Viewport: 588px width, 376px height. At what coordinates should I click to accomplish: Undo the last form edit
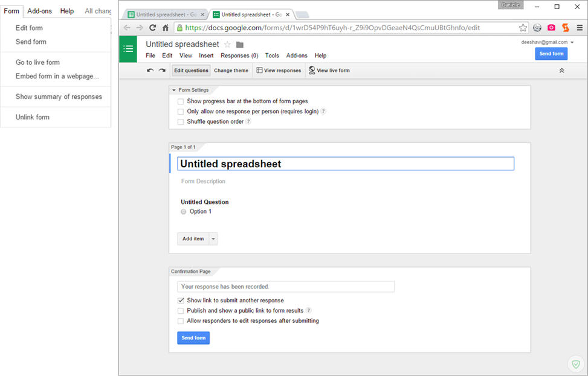(x=150, y=71)
